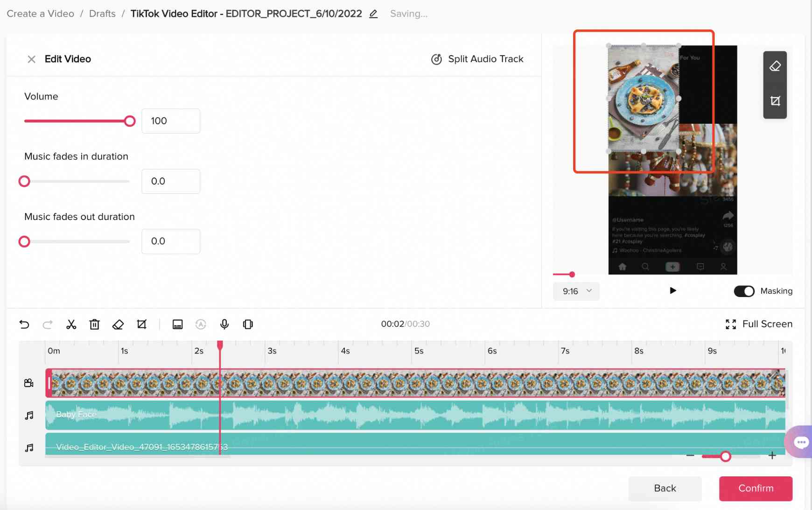The height and width of the screenshot is (510, 812).
Task: Open the 9:16 aspect ratio dropdown
Action: pos(575,291)
